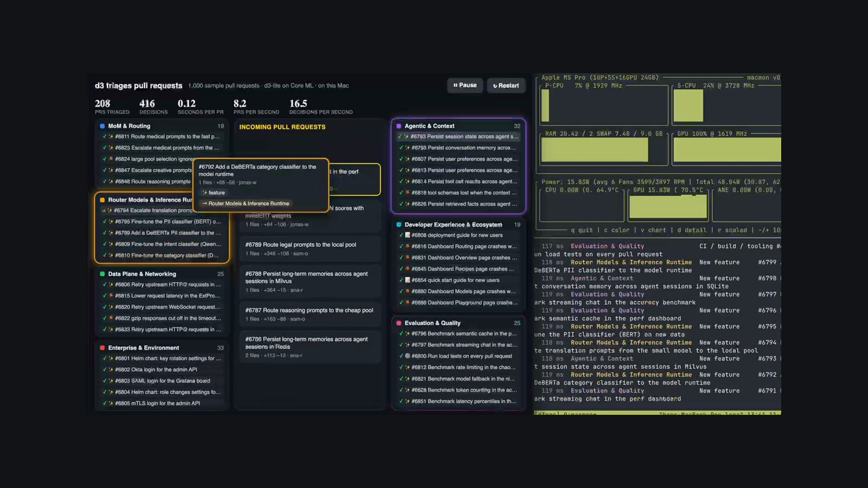Click the bug icon on PR #6888
Screen dimensions: 868x488
point(407,303)
